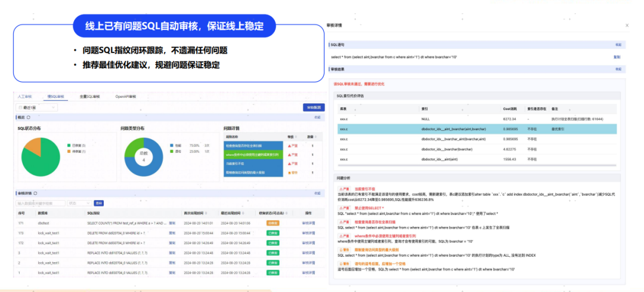
Task: Switch to the 人工审核 tab
Action: click(x=24, y=97)
